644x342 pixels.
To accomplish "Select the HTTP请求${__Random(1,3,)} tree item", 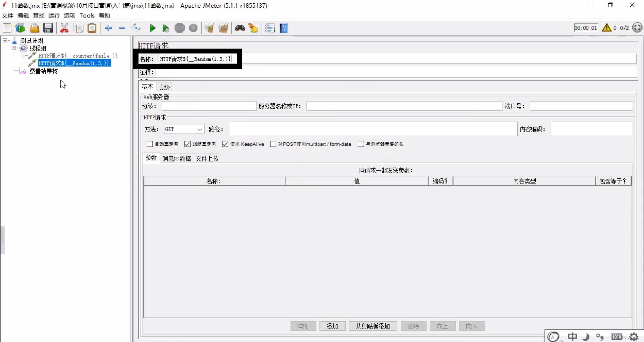I will click(x=74, y=63).
